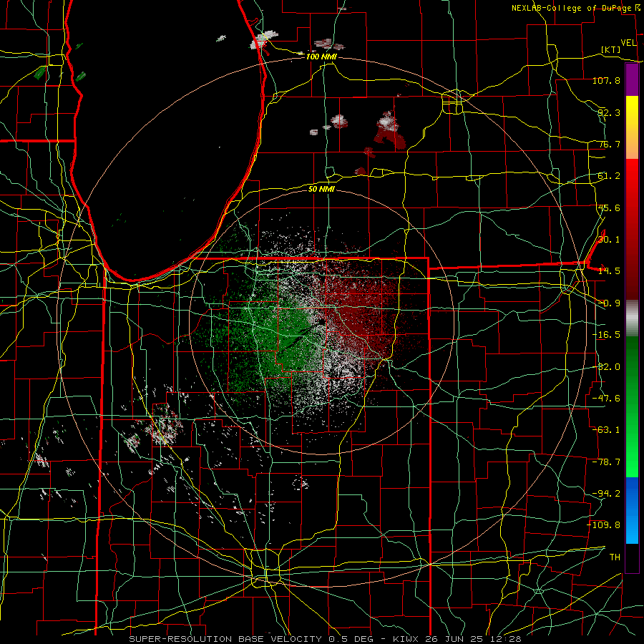Screen dimensions: 644x644
Task: Click the -109.8 scale value
Action: (x=604, y=525)
